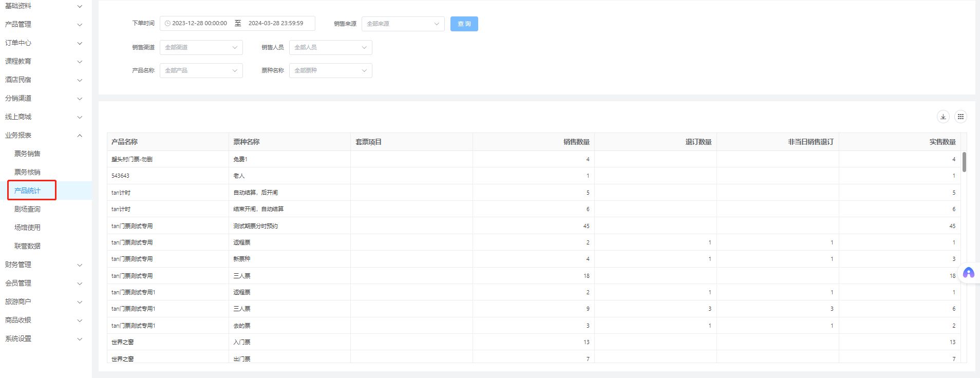Click the 销售数量 column header

pos(576,142)
